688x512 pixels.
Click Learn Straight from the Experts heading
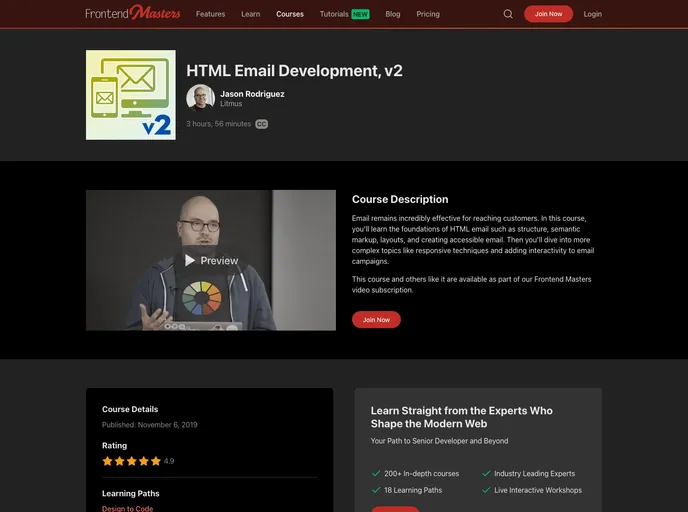462,417
